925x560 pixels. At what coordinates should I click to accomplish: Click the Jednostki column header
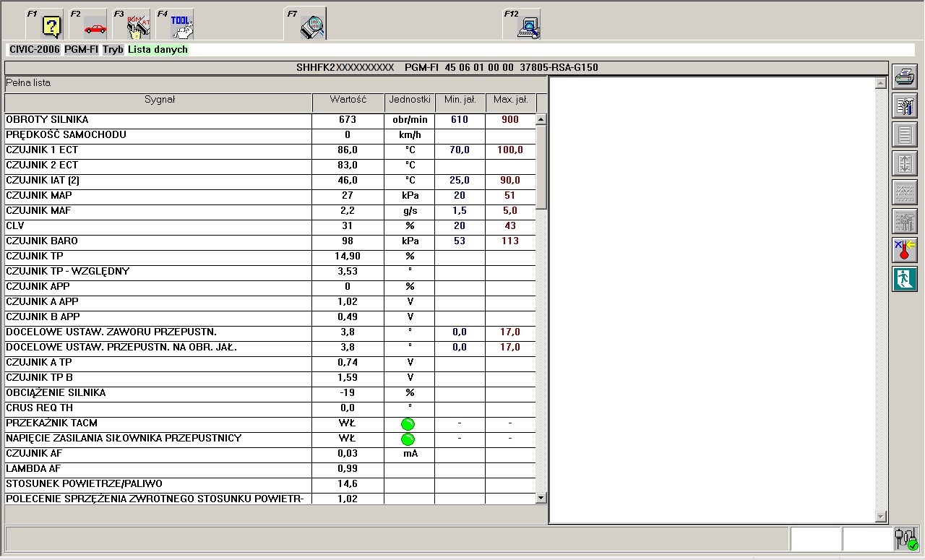pos(409,102)
